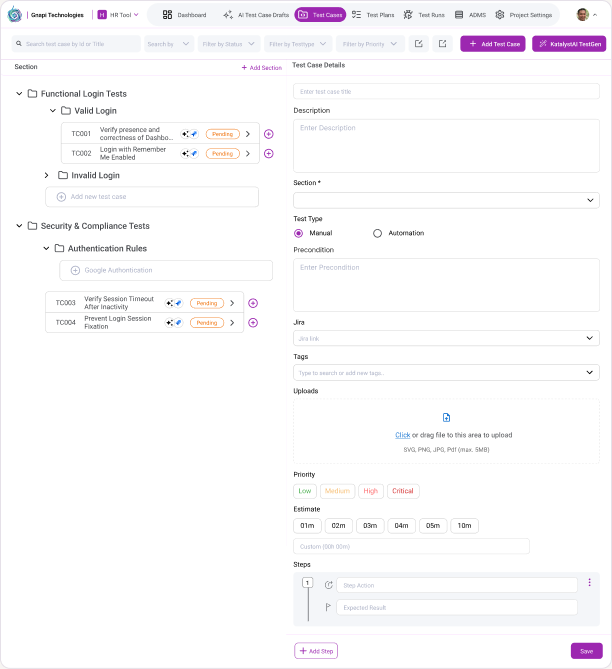Open TC003 details chevron
This screenshot has height=669, width=612.
[232, 303]
